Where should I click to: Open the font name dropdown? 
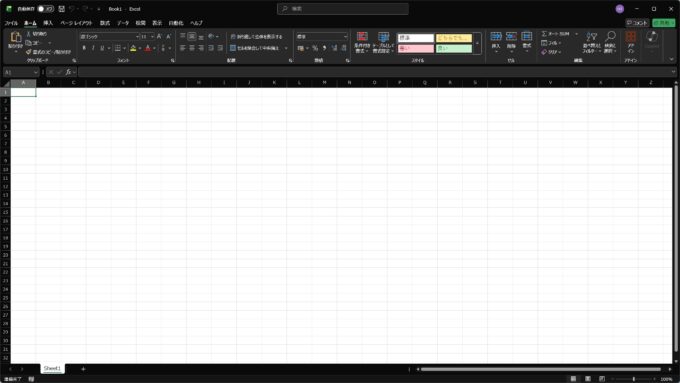point(137,37)
